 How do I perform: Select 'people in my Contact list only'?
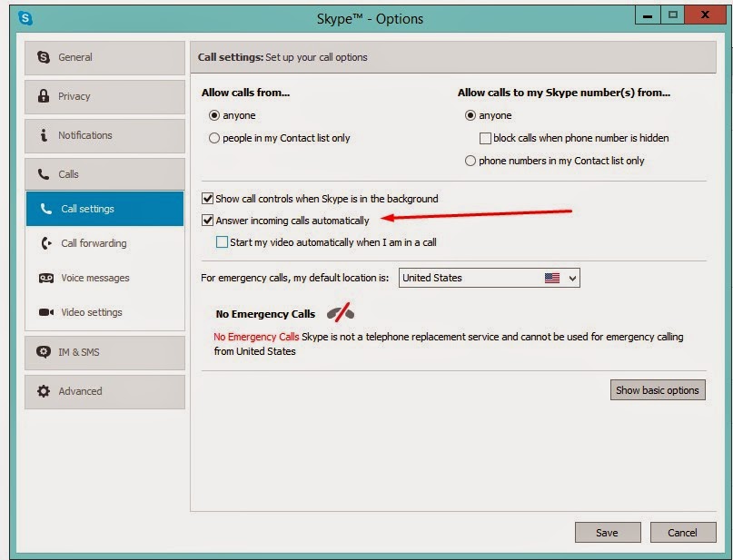(214, 138)
